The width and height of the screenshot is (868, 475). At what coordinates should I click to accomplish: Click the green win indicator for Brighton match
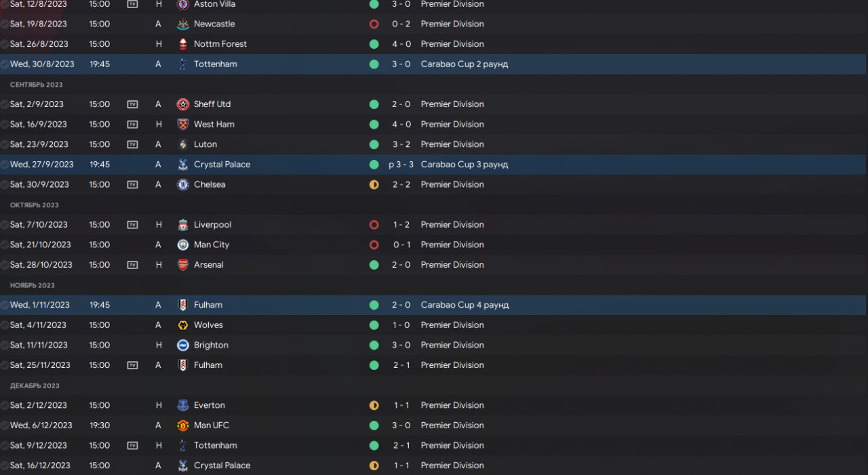coord(374,345)
